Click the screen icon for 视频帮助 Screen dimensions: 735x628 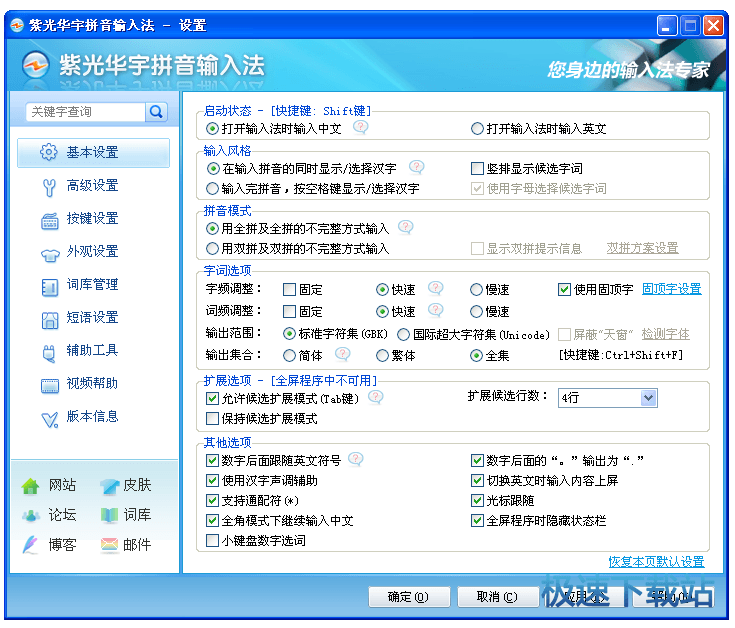pyautogui.click(x=50, y=386)
